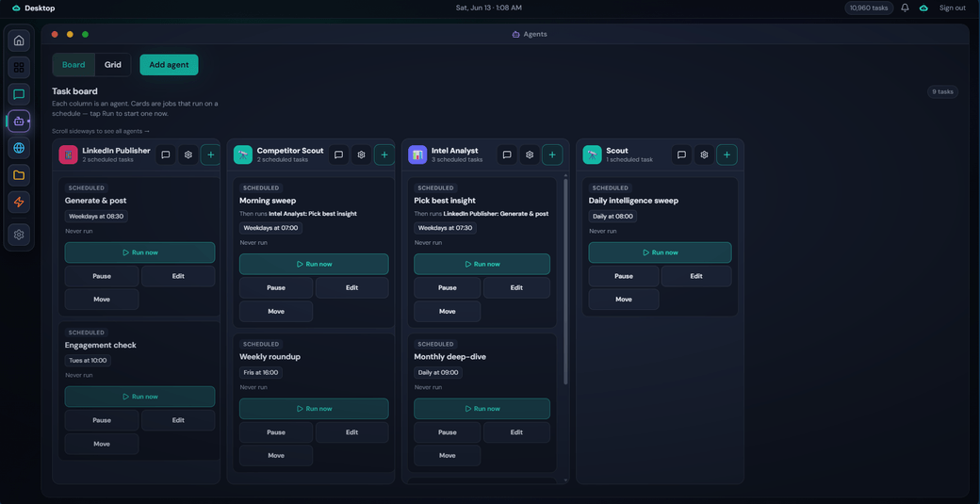Image resolution: width=980 pixels, height=504 pixels.
Task: Open the Home icon in the sidebar
Action: click(19, 41)
